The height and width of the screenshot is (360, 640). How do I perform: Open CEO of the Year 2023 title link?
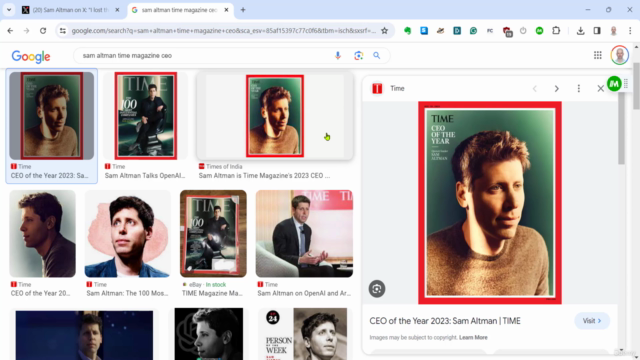point(445,321)
